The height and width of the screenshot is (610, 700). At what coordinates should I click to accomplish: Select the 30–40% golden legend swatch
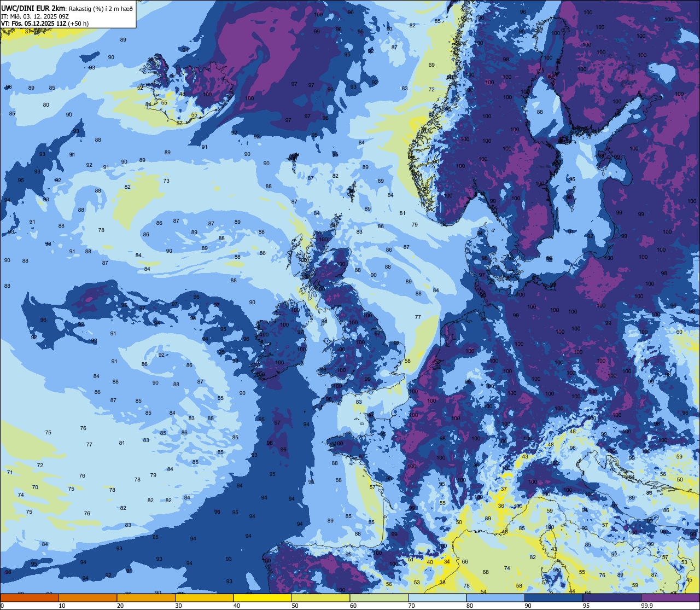coord(204,597)
